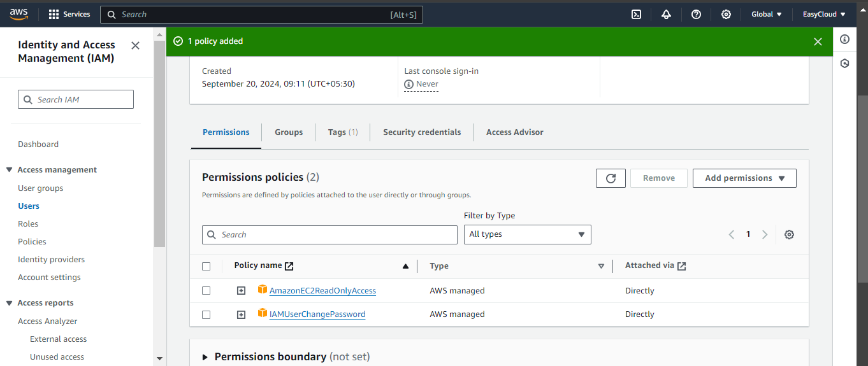The image size is (868, 366).
Task: Open Users in the sidebar
Action: point(29,206)
